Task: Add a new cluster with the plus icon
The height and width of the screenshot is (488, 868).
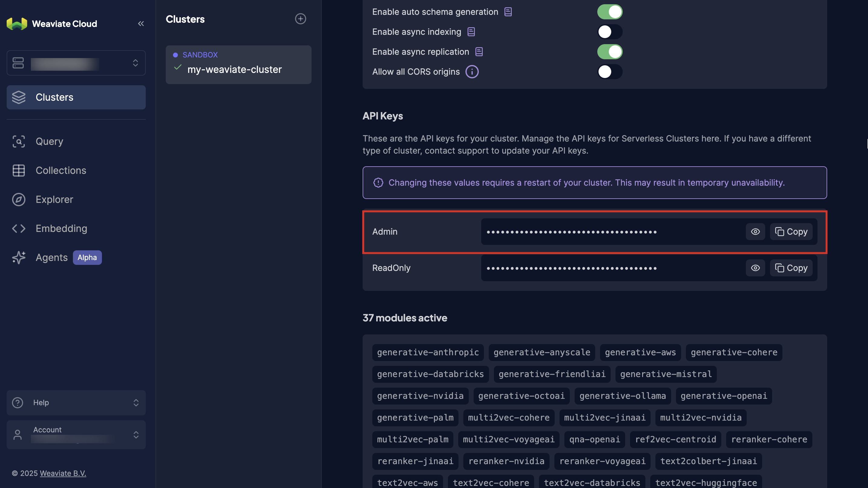Action: 300,19
